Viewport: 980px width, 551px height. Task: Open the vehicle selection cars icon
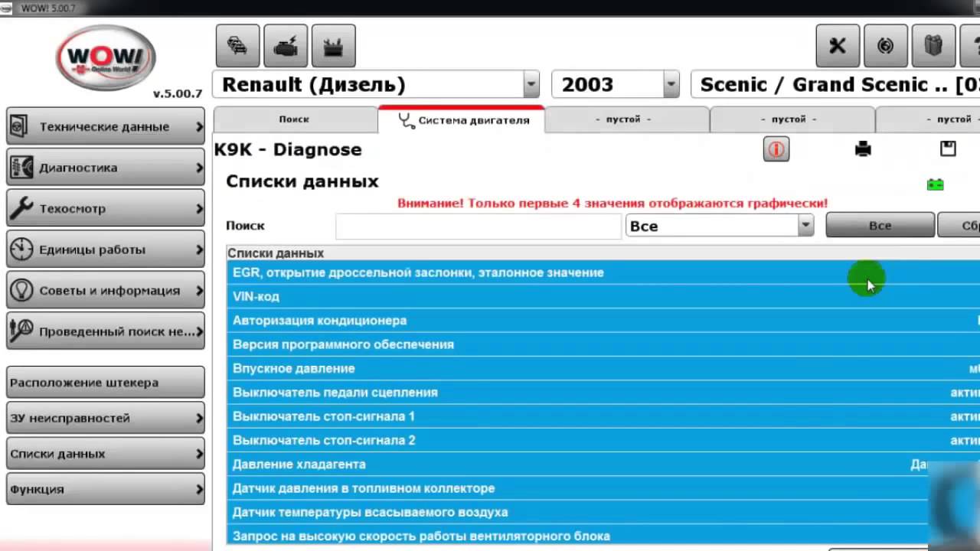pos(237,46)
